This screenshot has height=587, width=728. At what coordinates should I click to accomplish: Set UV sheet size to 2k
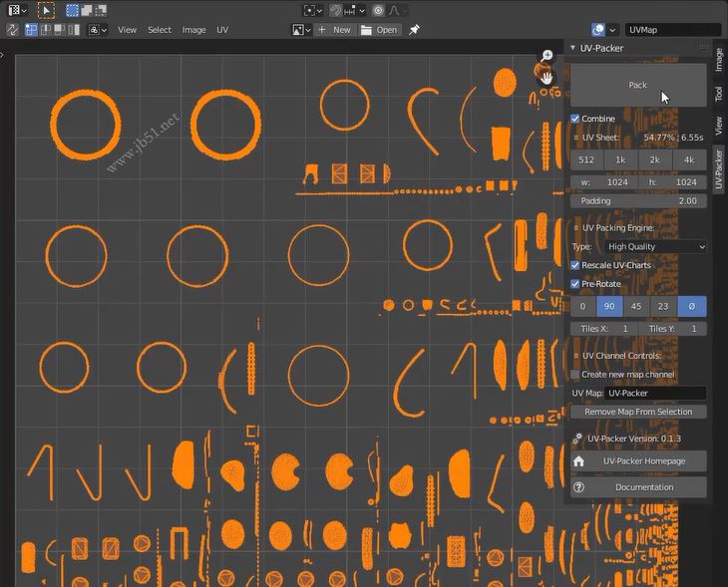tap(655, 159)
